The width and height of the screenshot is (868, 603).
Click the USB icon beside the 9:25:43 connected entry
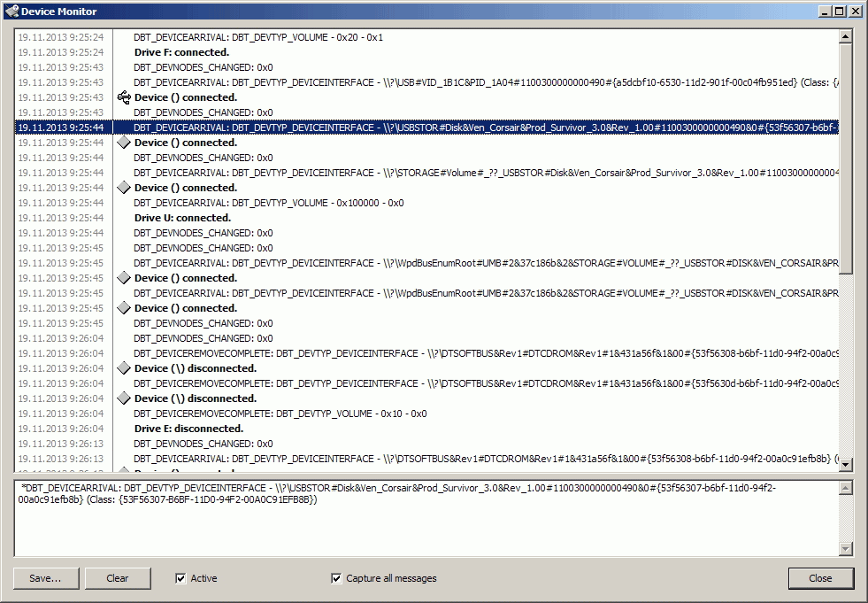pyautogui.click(x=124, y=97)
